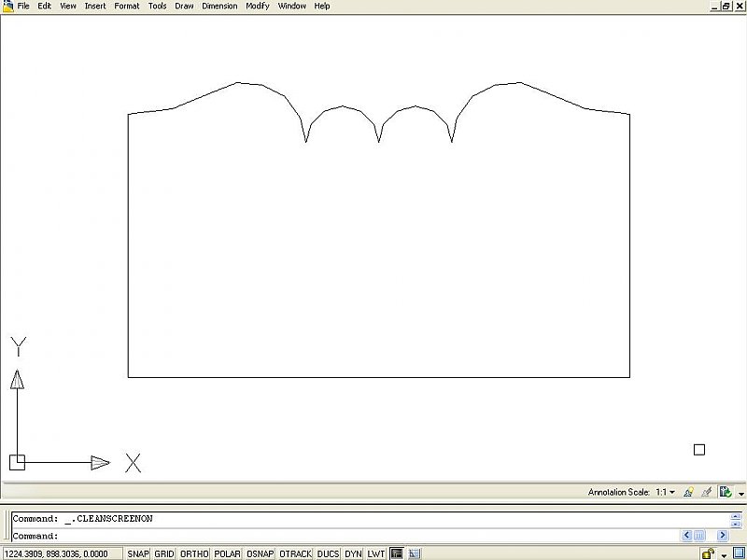Click the UCS origin square icon
The image size is (747, 560).
(17, 462)
